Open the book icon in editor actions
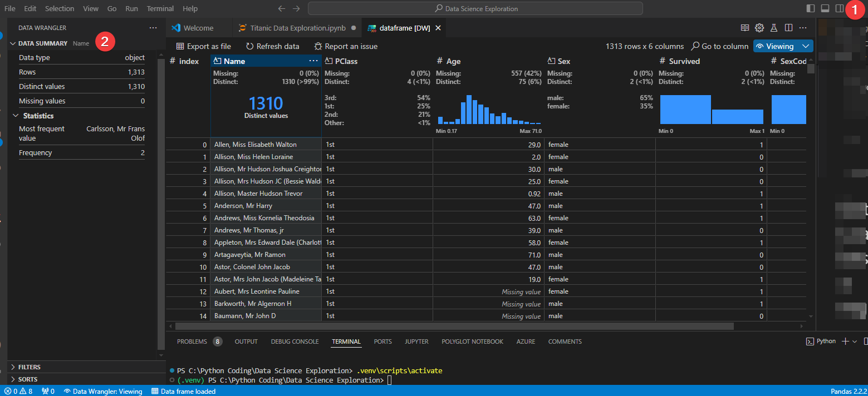868x396 pixels. 745,28
